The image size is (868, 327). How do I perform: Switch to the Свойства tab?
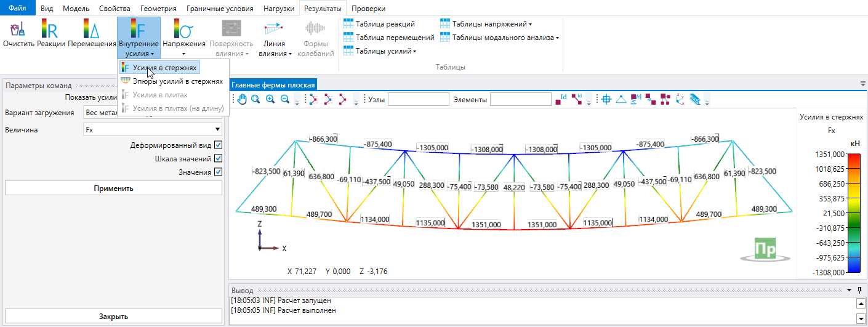pyautogui.click(x=115, y=9)
